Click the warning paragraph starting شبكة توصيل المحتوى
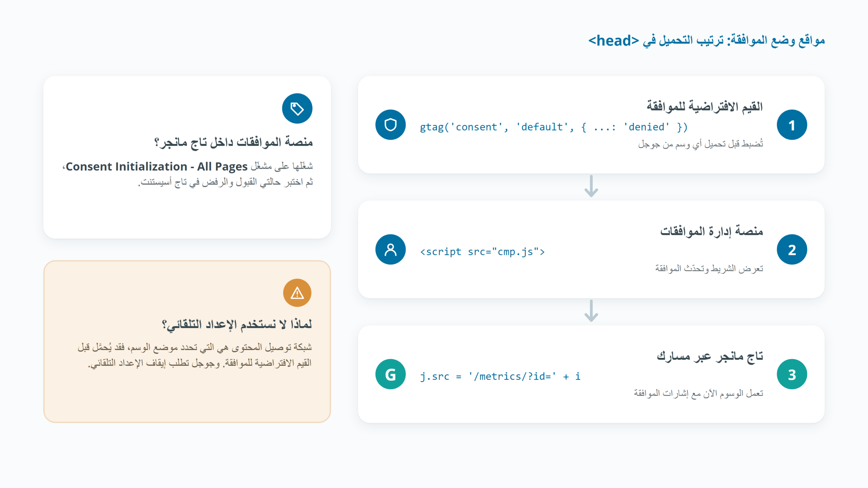This screenshot has height=488, width=868. (195, 355)
